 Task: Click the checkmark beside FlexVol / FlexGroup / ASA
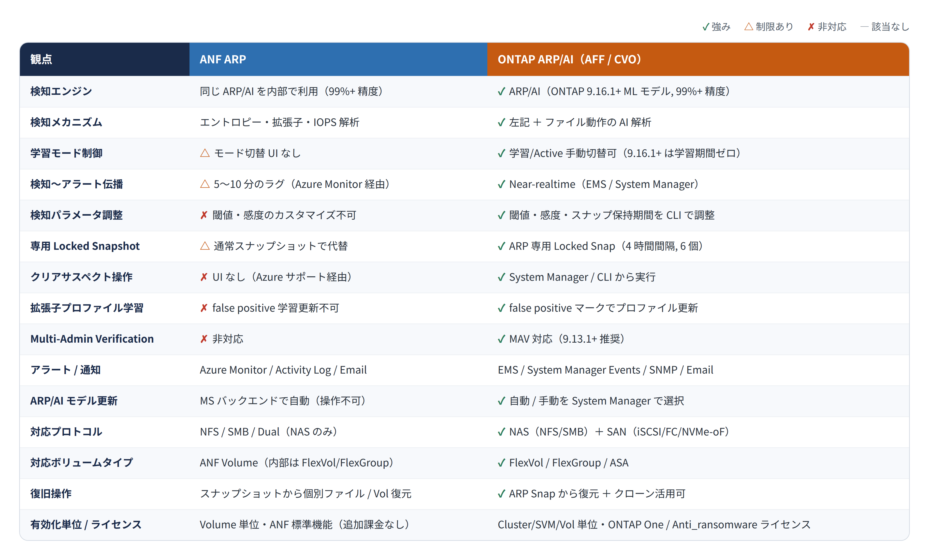(x=501, y=463)
